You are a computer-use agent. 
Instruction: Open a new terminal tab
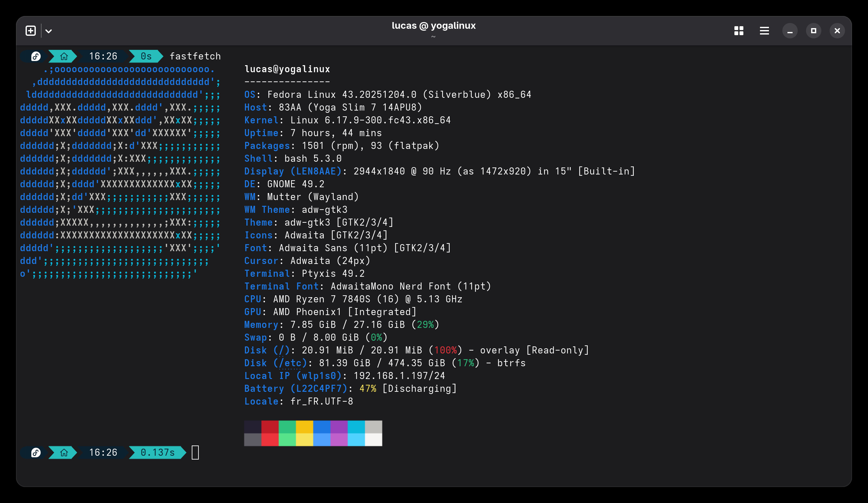(31, 31)
